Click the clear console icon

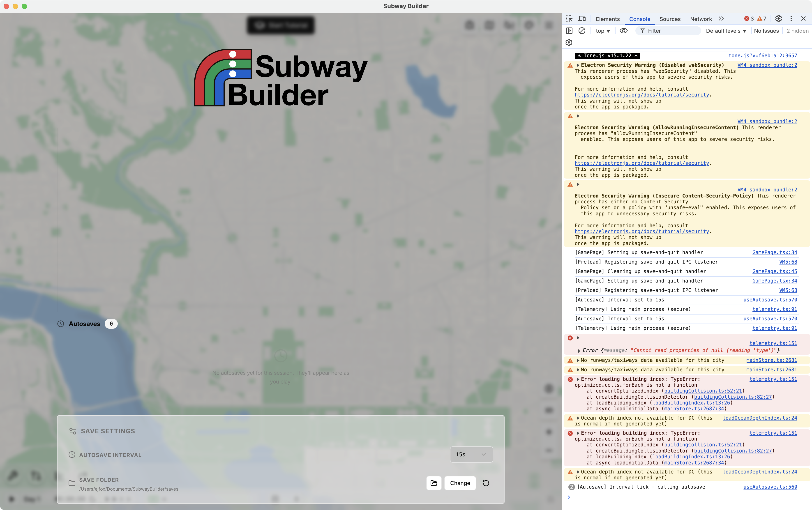coord(582,31)
